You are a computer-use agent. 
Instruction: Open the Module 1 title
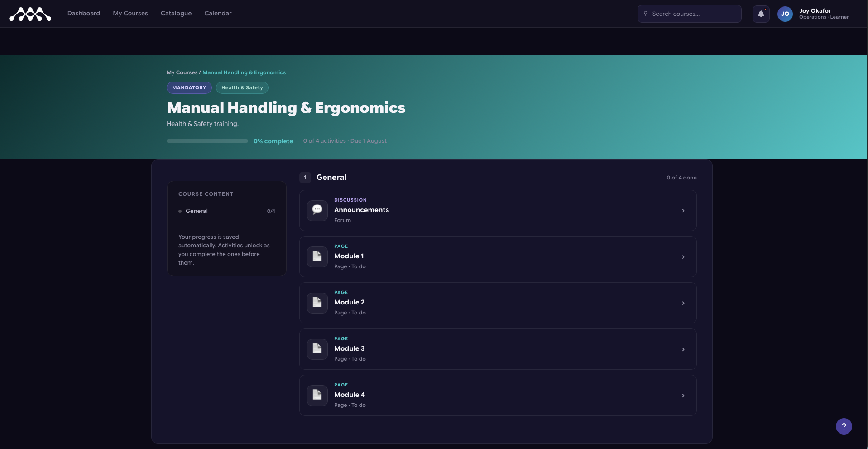tap(349, 256)
